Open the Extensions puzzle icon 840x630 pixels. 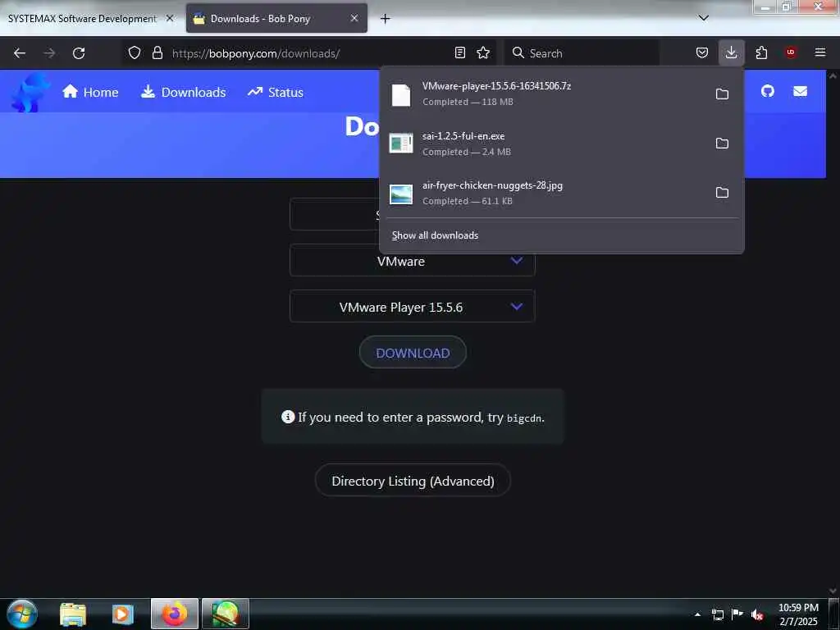click(761, 53)
